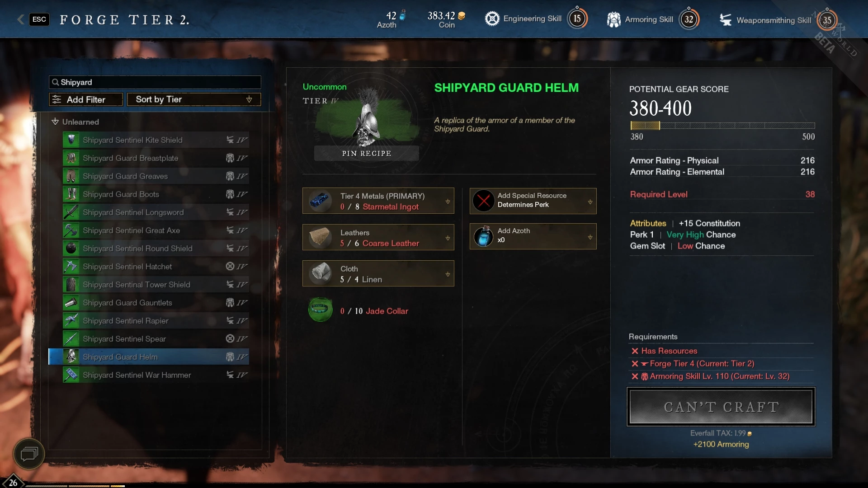The image size is (868, 488).
Task: Click the gear score range slider
Action: point(722,126)
